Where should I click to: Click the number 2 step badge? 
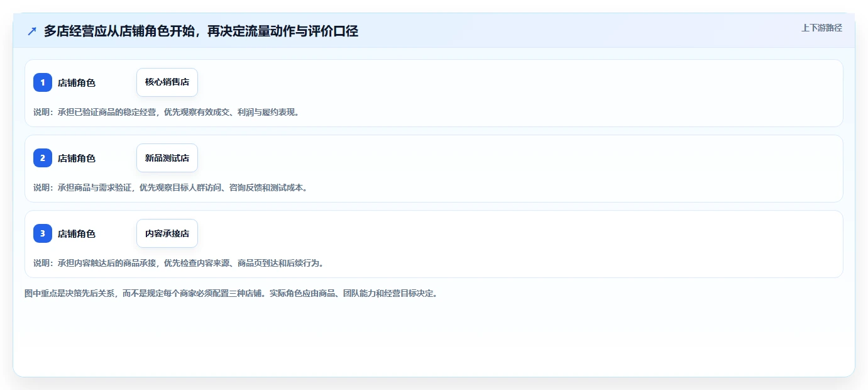[43, 158]
